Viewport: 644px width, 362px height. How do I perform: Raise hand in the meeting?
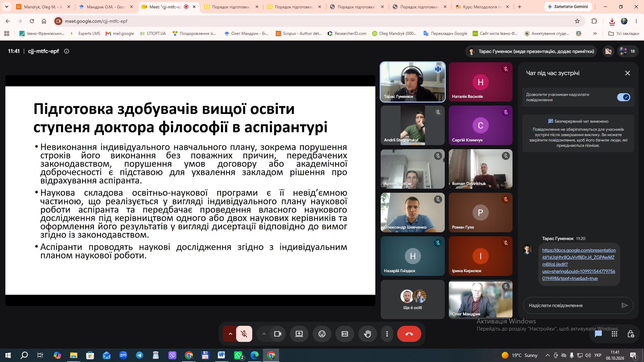[368, 334]
